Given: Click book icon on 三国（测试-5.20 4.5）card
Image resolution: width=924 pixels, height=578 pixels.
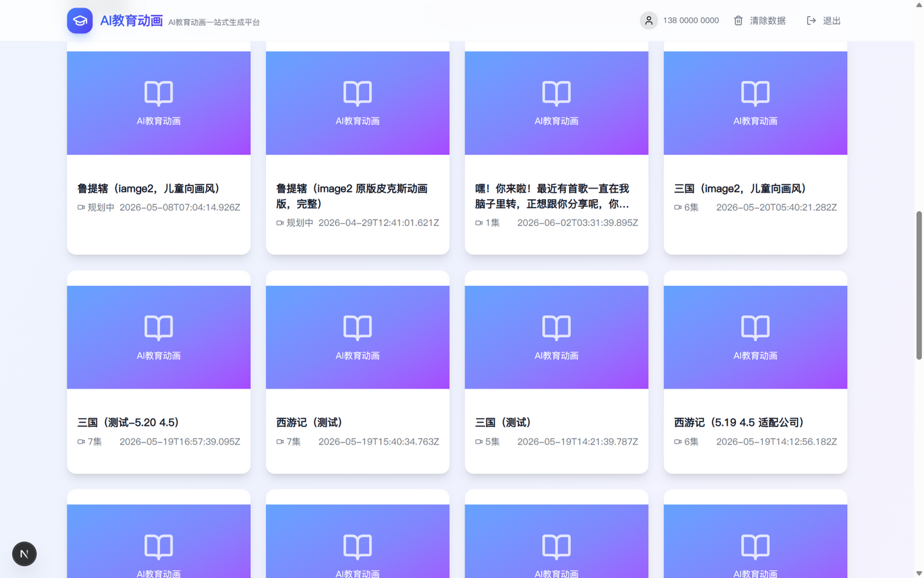Looking at the screenshot, I should [158, 328].
